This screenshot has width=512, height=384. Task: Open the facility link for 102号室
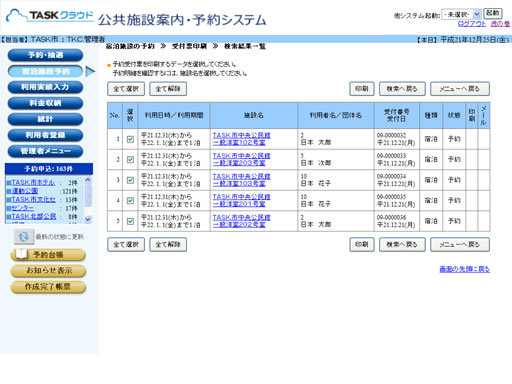pyautogui.click(x=242, y=139)
